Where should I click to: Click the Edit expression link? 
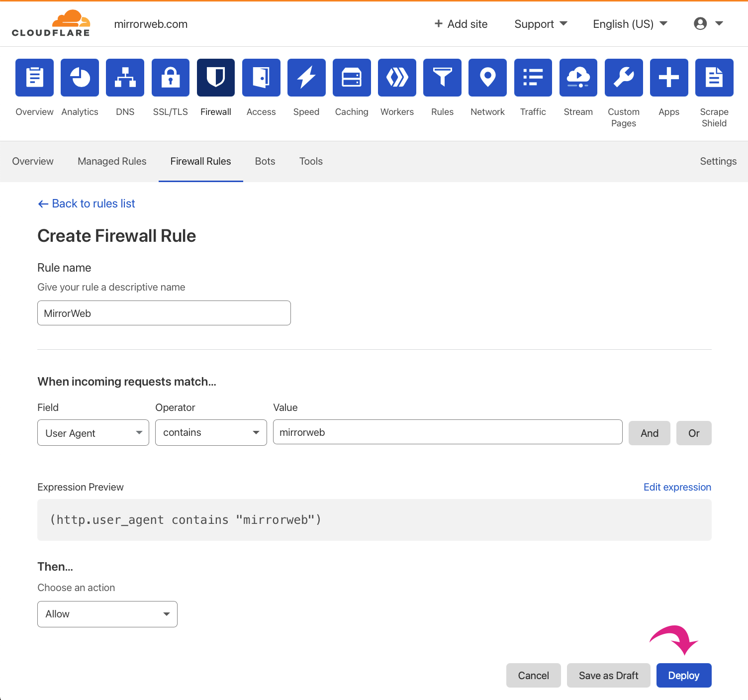click(677, 487)
